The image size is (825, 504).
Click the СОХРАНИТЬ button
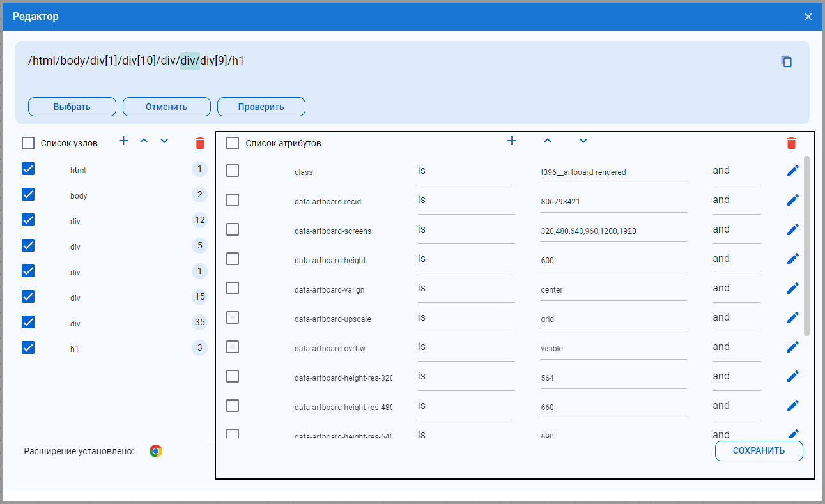tap(759, 450)
